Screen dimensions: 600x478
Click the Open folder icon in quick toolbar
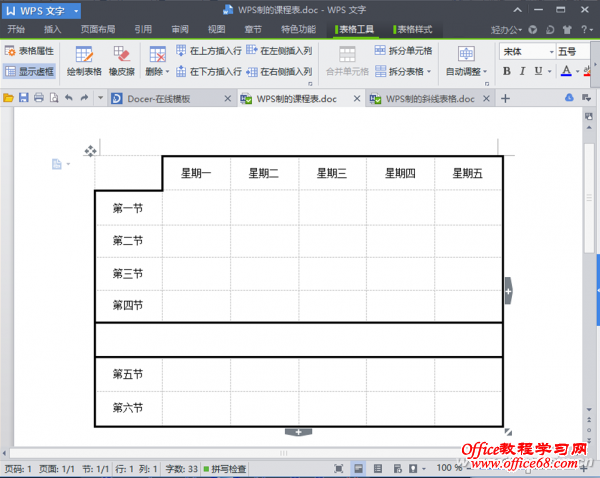(8, 98)
